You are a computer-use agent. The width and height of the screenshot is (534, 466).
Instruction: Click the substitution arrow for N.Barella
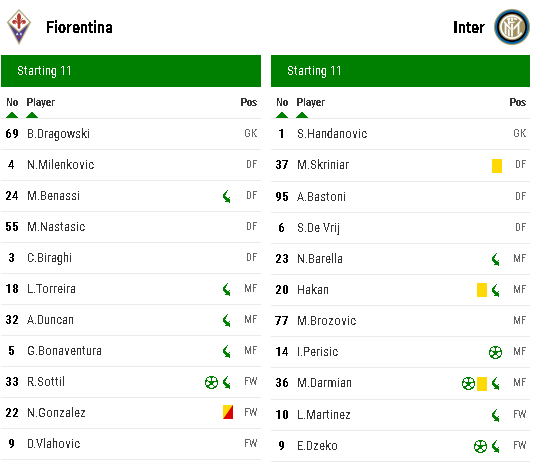coord(496,259)
